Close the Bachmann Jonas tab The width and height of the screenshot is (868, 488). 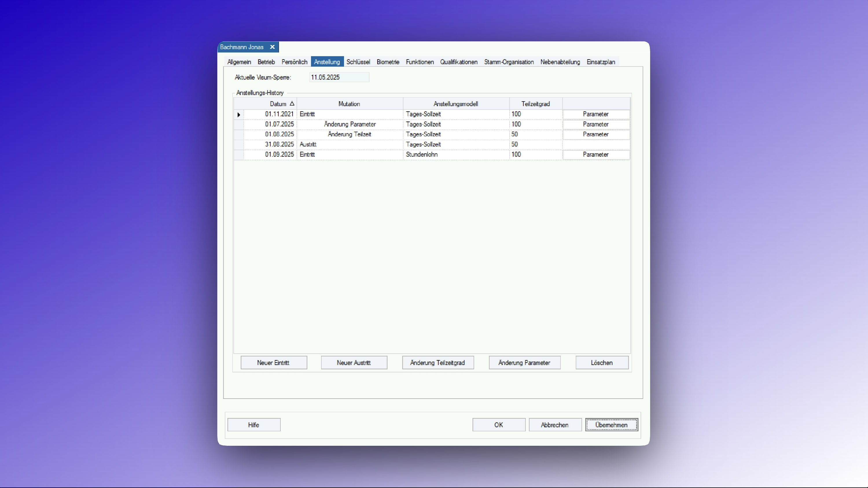pyautogui.click(x=272, y=47)
